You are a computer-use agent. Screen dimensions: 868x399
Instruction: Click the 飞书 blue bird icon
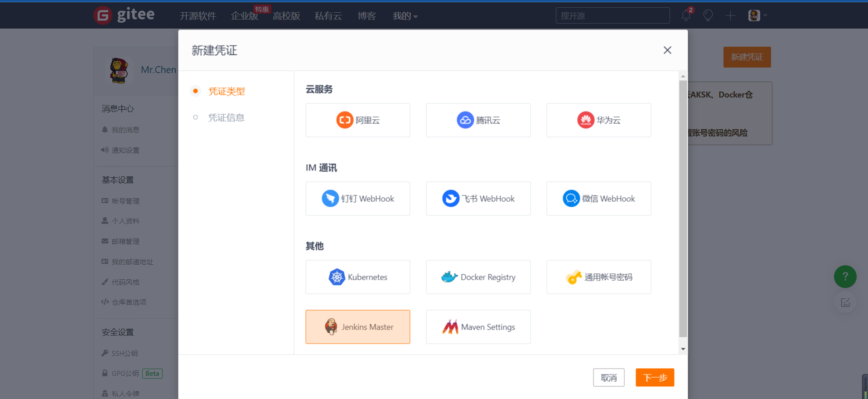(x=451, y=199)
